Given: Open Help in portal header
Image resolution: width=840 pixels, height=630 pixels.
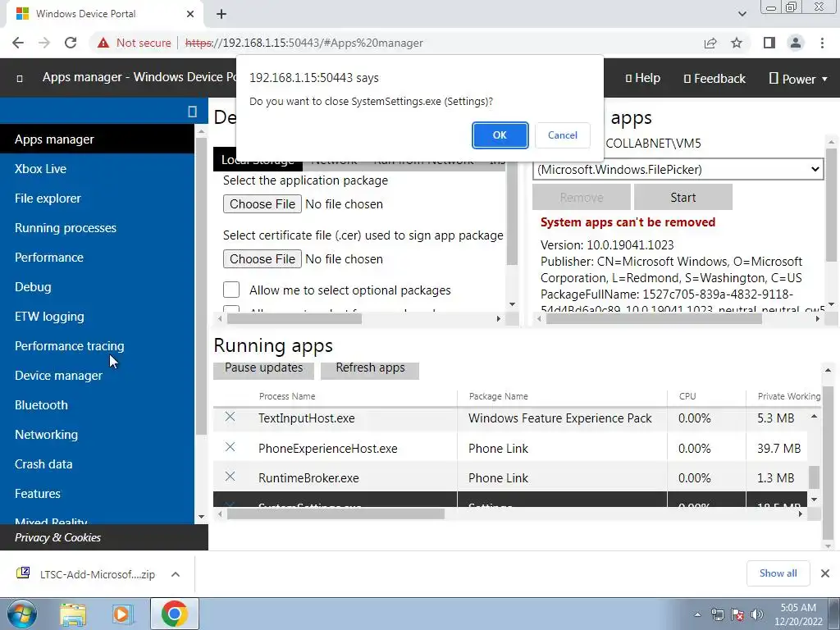Looking at the screenshot, I should click(643, 78).
